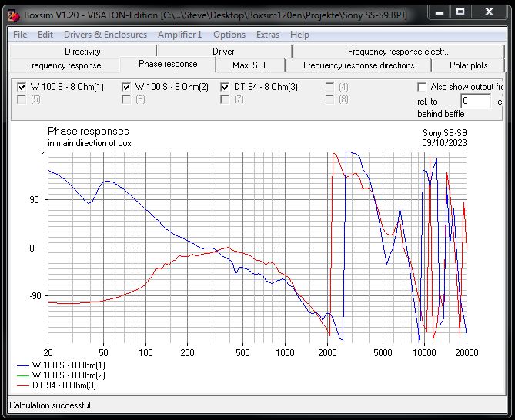This screenshot has width=515, height=420.
Task: Click the disabled (7) driver checkbox
Action: tap(225, 99)
